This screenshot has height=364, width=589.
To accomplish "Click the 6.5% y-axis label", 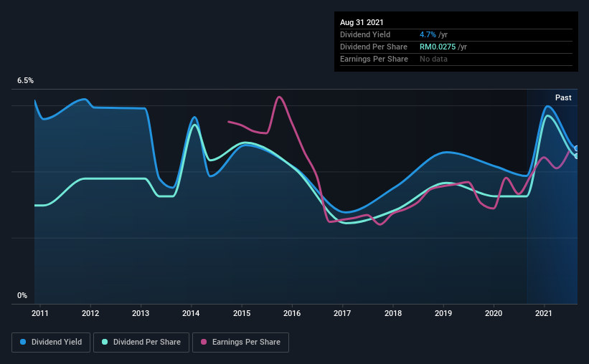I will pyautogui.click(x=25, y=81).
